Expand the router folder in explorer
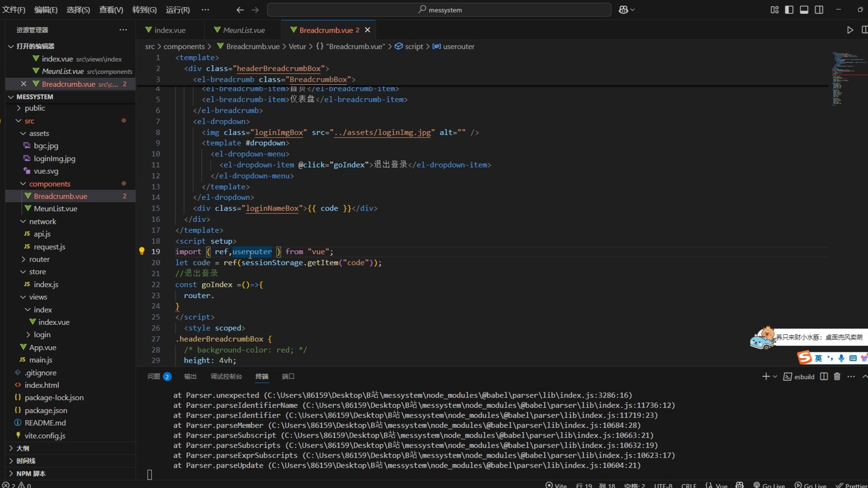 (x=39, y=259)
